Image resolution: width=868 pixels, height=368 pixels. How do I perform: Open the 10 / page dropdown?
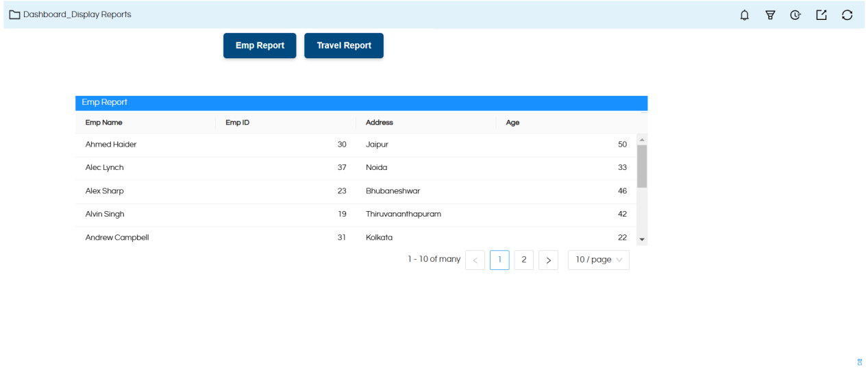pos(599,260)
